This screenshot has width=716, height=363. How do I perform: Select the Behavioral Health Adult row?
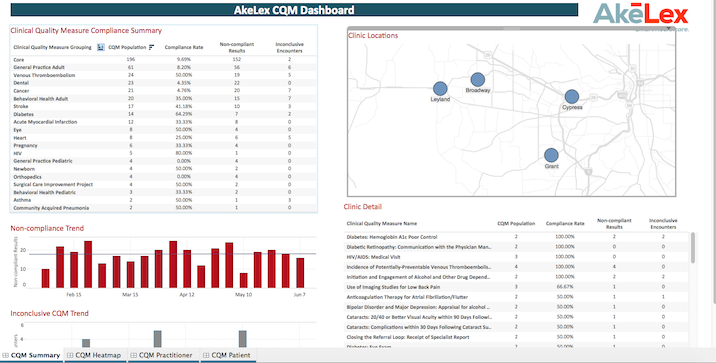coord(163,99)
